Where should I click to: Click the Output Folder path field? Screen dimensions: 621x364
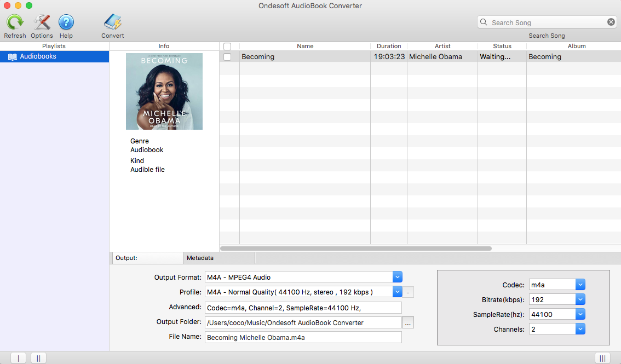point(303,322)
